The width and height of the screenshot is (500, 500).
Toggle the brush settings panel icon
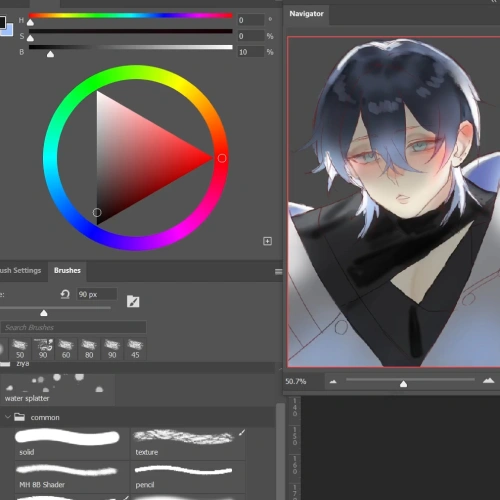(133, 301)
